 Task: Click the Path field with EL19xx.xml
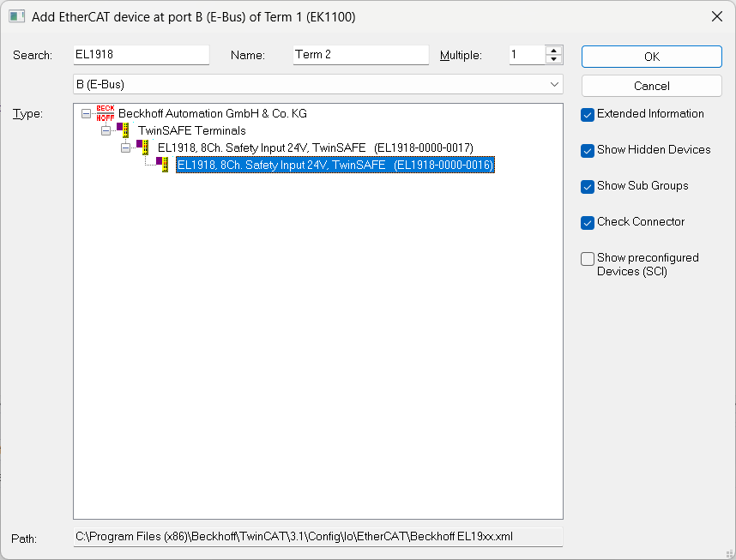click(318, 537)
